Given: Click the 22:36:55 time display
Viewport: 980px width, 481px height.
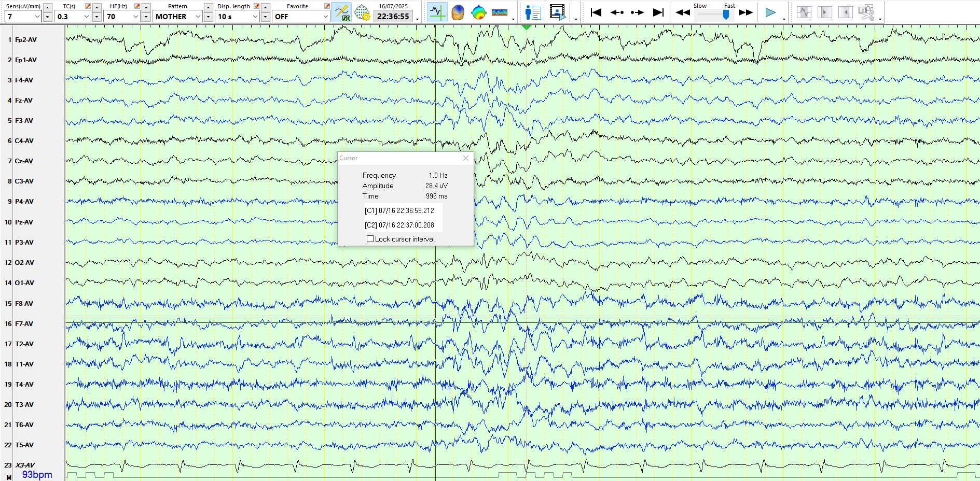Looking at the screenshot, I should click(393, 17).
